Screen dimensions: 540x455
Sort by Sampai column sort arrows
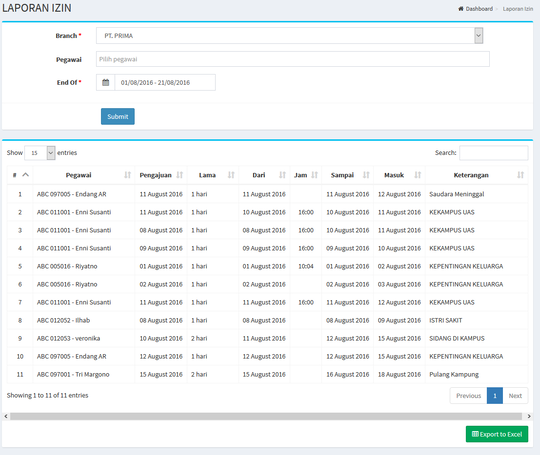point(366,175)
